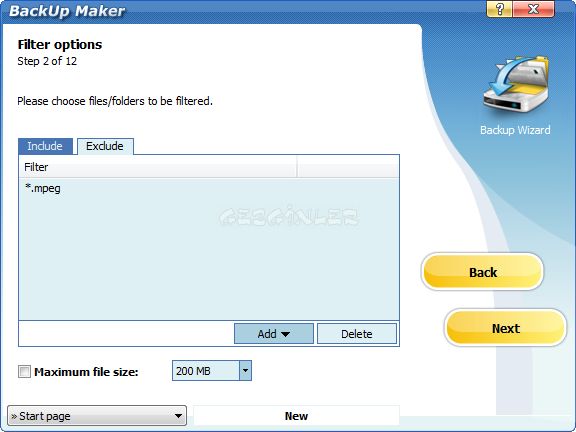
Task: Delete the selected filter
Action: point(357,334)
